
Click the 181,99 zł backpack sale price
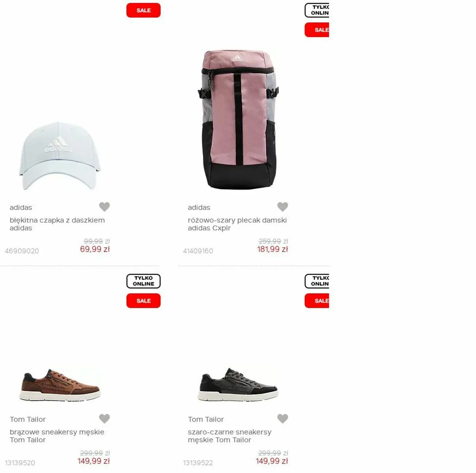click(272, 249)
